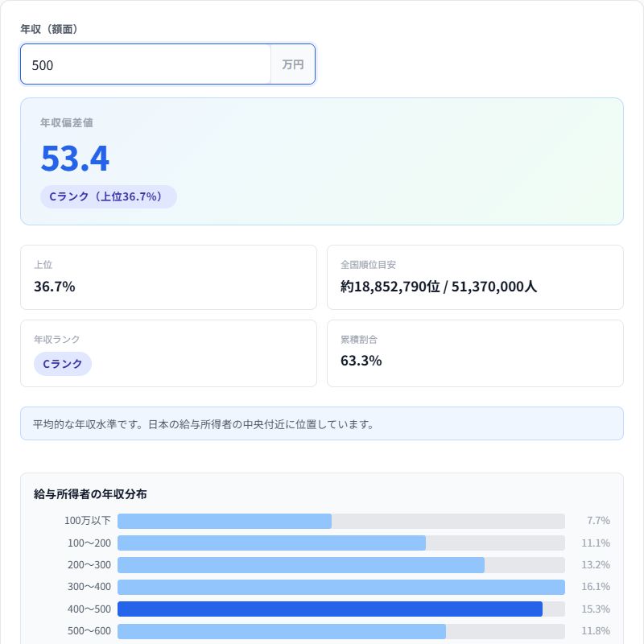
Task: Click the 300〜400 row label
Action: tap(89, 587)
